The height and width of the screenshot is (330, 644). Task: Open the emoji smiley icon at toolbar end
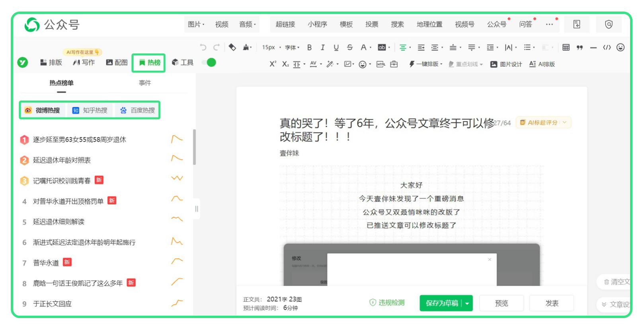click(621, 47)
